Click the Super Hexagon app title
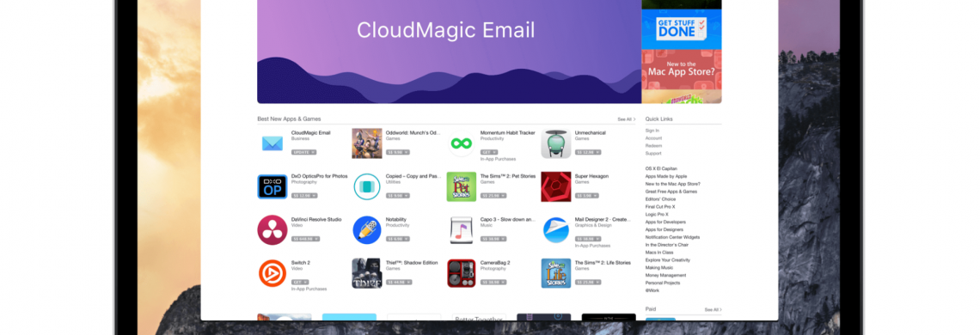 (x=592, y=176)
